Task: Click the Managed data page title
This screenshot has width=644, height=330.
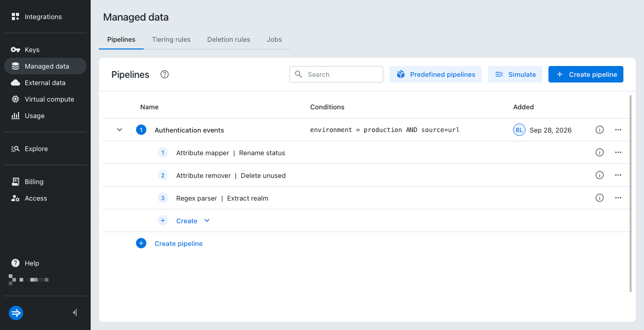Action: [x=135, y=17]
